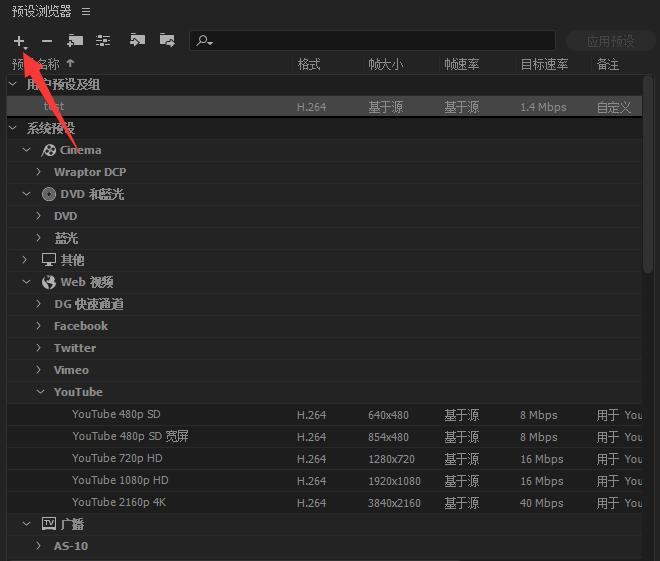
Task: Click the plus icon to create new preset
Action: coord(19,41)
